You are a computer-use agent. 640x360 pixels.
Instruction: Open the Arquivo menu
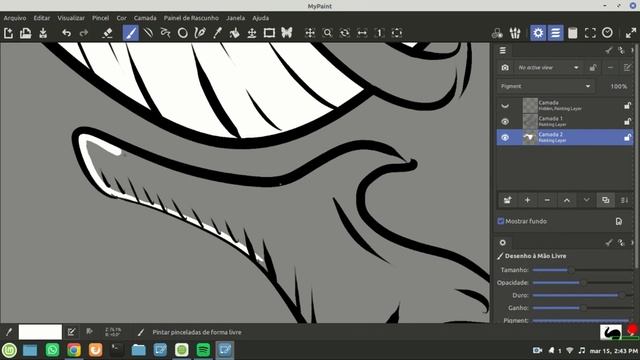[x=15, y=18]
